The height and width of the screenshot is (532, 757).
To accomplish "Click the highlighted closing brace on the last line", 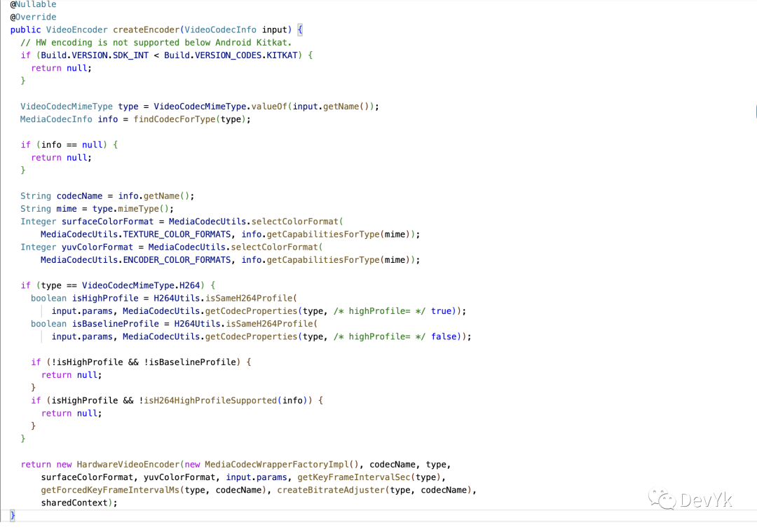I will [x=13, y=515].
